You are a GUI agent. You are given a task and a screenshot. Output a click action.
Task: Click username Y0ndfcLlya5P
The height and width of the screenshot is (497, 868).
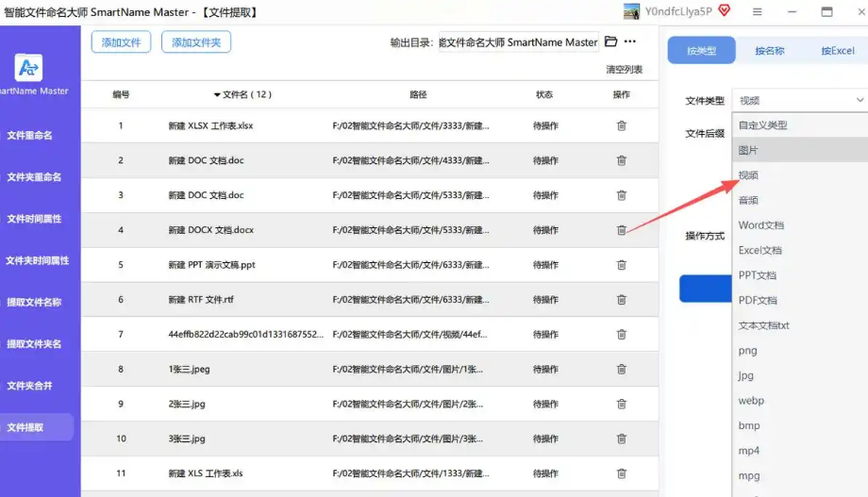(678, 11)
